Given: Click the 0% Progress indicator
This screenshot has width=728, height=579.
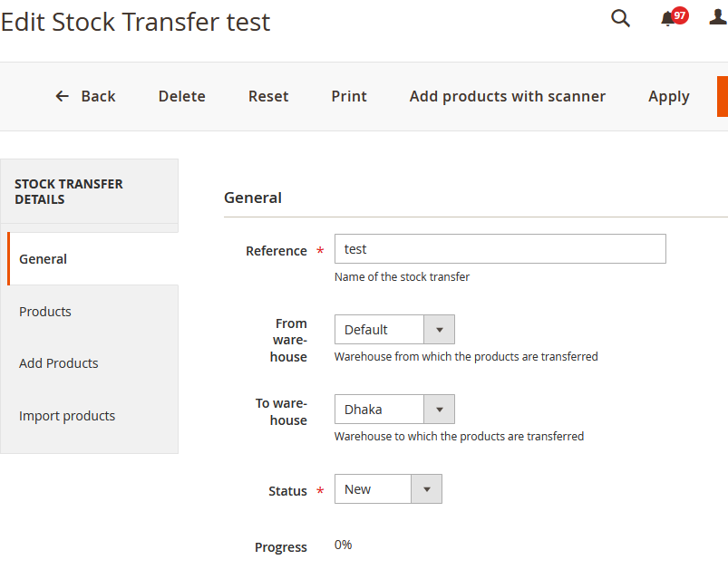Looking at the screenshot, I should coord(342,545).
